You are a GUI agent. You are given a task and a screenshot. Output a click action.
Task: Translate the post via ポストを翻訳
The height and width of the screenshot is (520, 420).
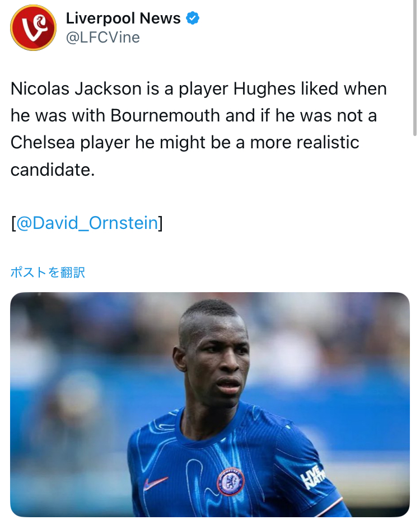[x=48, y=273]
